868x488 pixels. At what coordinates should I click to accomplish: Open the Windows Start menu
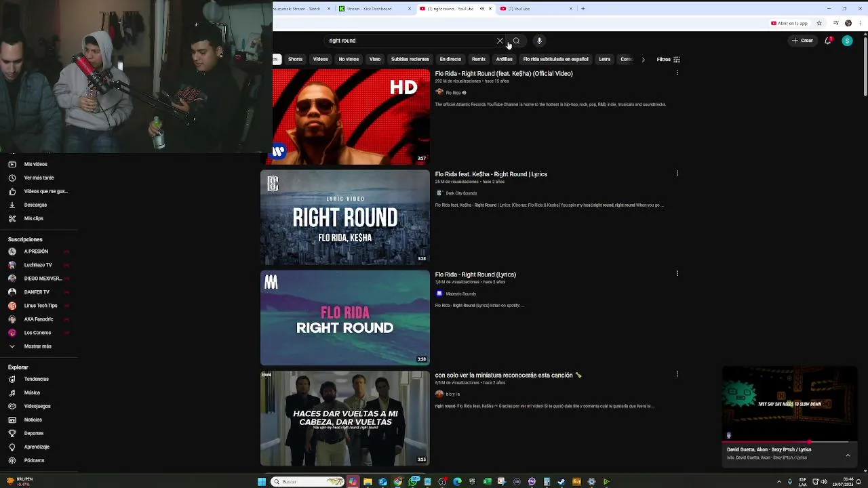pos(262,482)
